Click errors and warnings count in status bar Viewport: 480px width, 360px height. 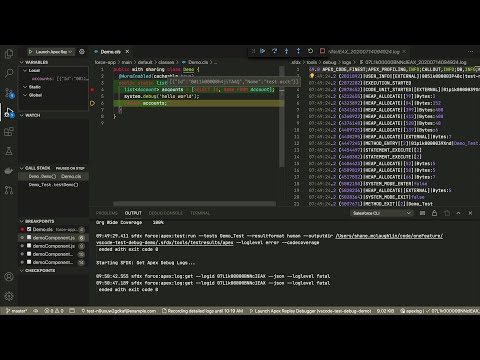point(54,311)
